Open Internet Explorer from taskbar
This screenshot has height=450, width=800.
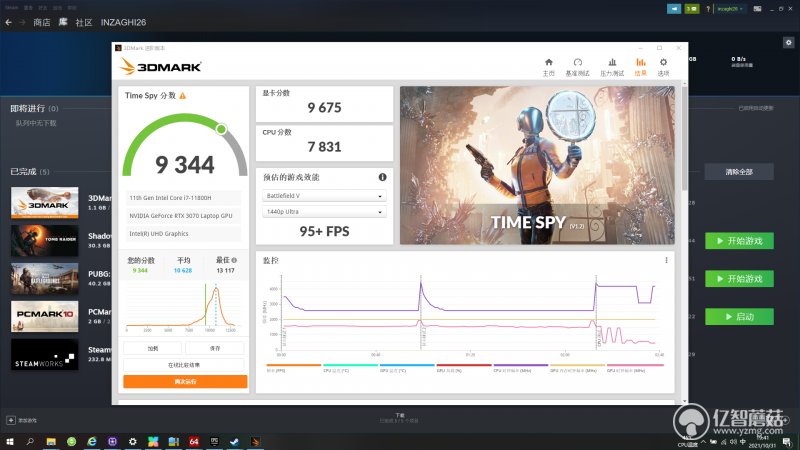pos(92,442)
